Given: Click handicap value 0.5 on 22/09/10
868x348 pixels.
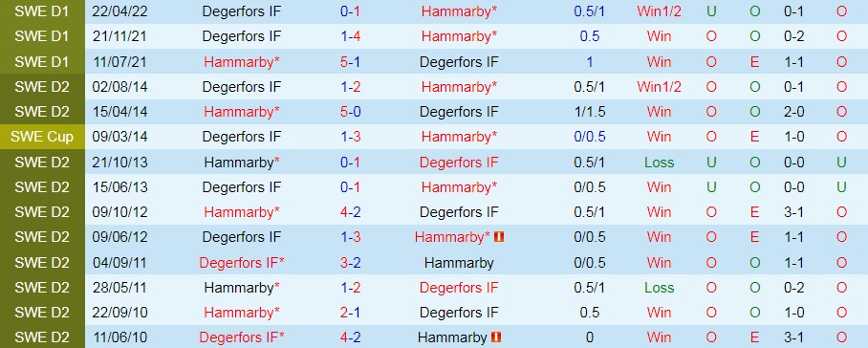Looking at the screenshot, I should tap(590, 312).
